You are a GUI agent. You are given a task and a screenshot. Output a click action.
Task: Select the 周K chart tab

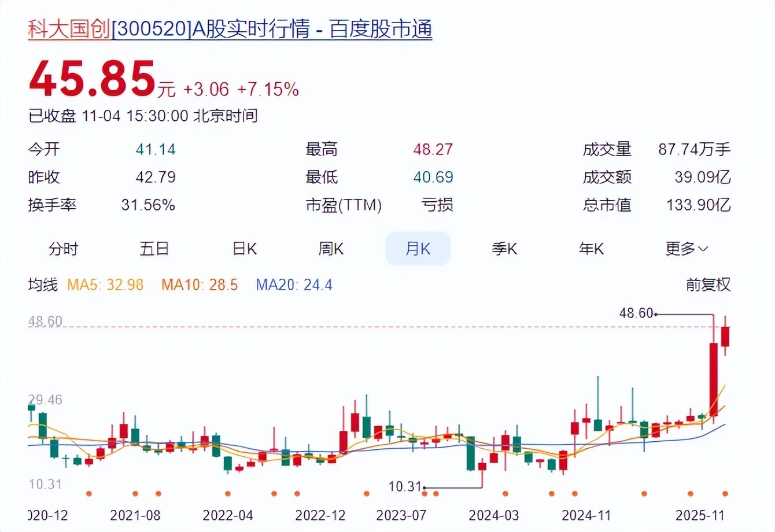click(331, 249)
